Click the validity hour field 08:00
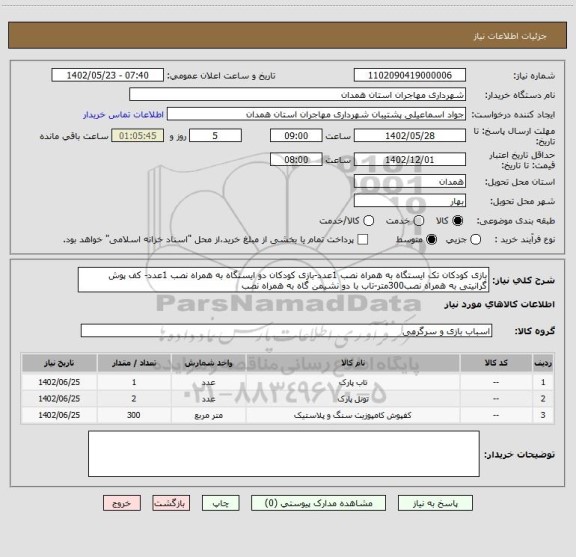 point(296,159)
